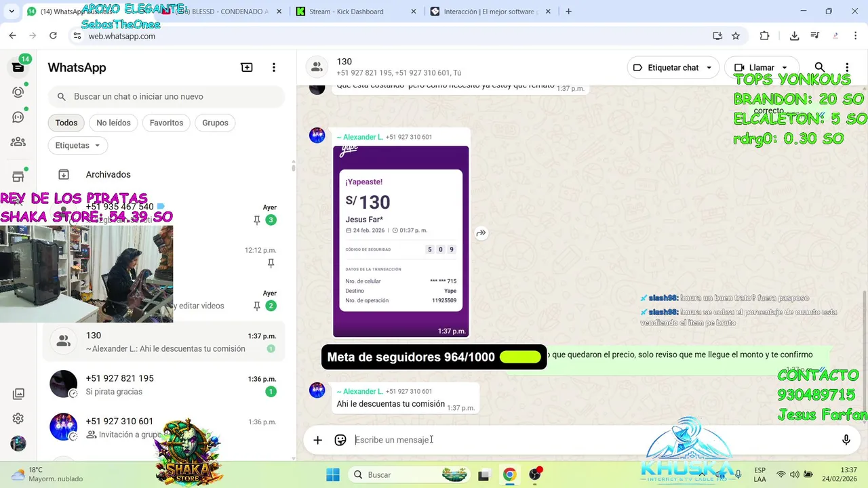Click sender name Alexander L. above receipt
Screen dimensions: 868x488
pos(360,137)
